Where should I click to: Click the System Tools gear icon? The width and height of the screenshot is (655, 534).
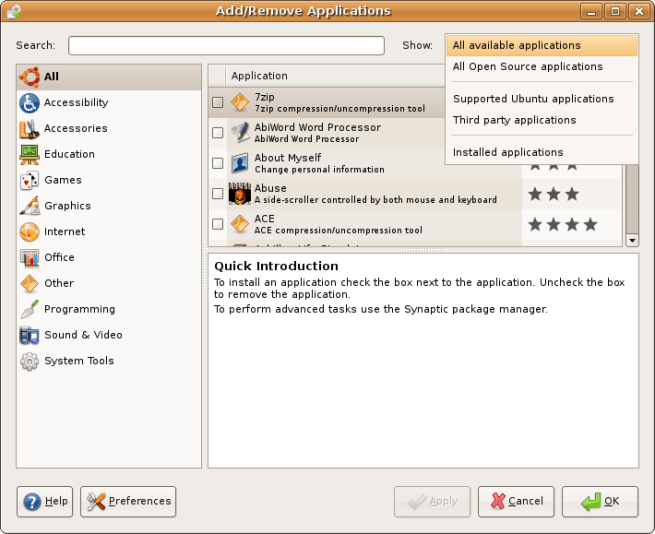(29, 361)
